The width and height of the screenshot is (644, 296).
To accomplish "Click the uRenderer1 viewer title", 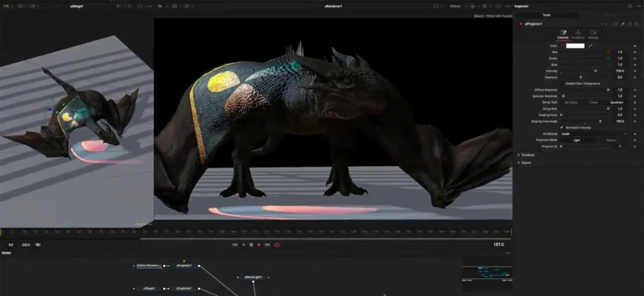I will click(333, 6).
